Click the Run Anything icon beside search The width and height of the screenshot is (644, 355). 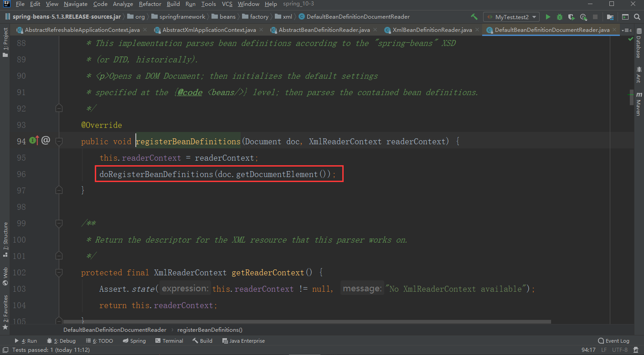[625, 17]
